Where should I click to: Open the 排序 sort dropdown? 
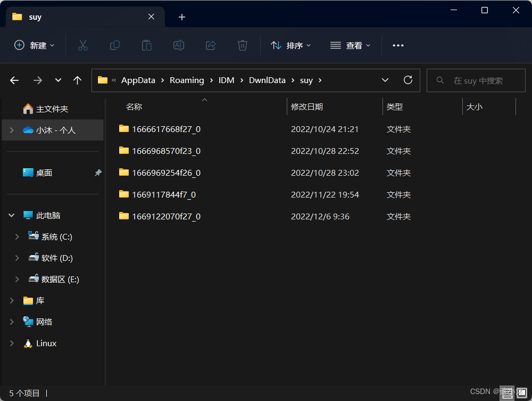pos(291,45)
